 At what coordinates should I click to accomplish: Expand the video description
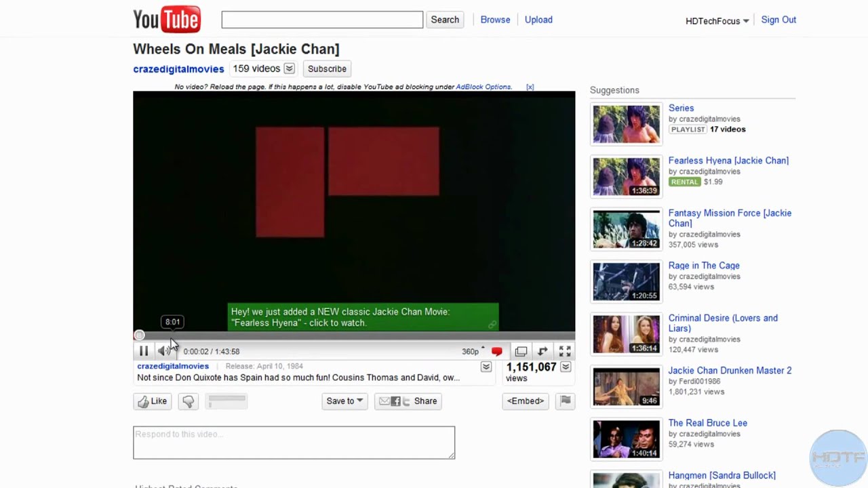(x=486, y=367)
